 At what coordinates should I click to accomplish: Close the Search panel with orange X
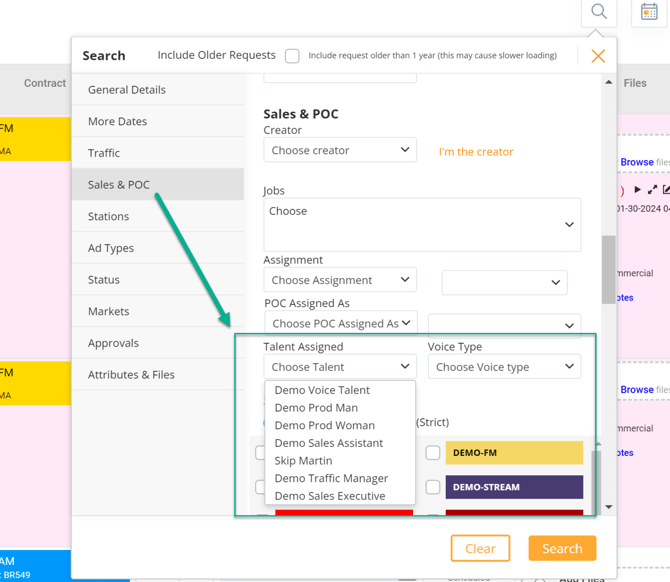click(598, 56)
